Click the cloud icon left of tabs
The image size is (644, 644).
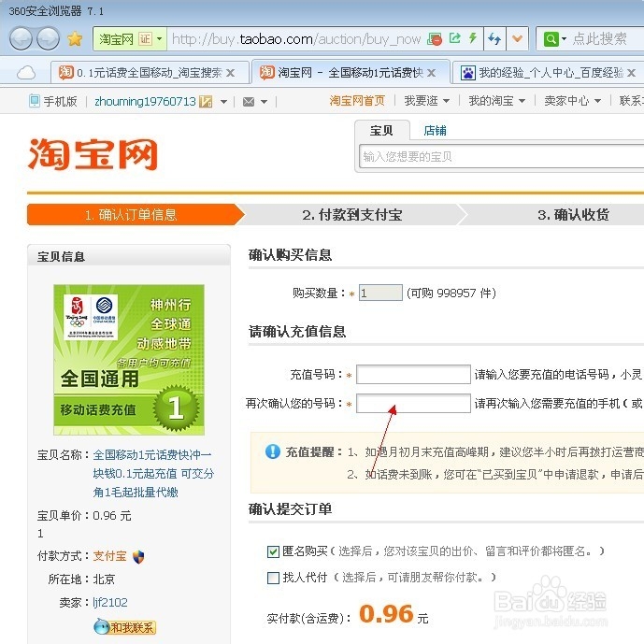(x=26, y=73)
